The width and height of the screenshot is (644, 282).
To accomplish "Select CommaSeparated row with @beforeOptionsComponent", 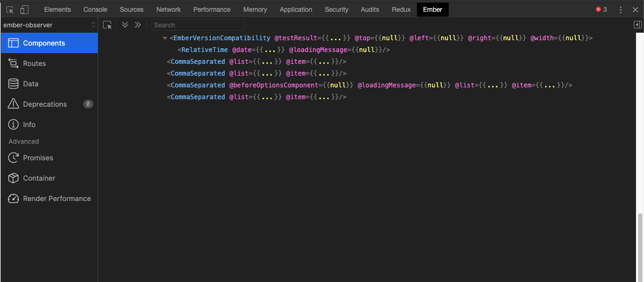I will pos(368,85).
